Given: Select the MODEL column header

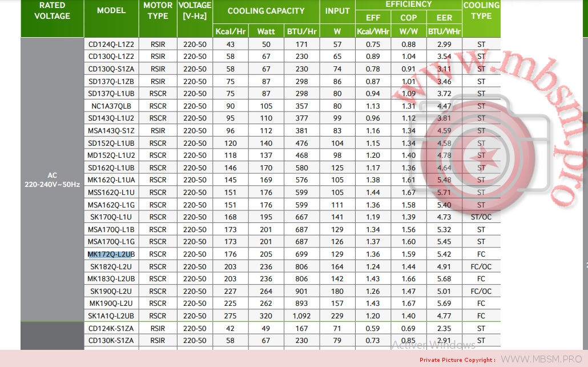Looking at the screenshot, I should click(111, 11).
